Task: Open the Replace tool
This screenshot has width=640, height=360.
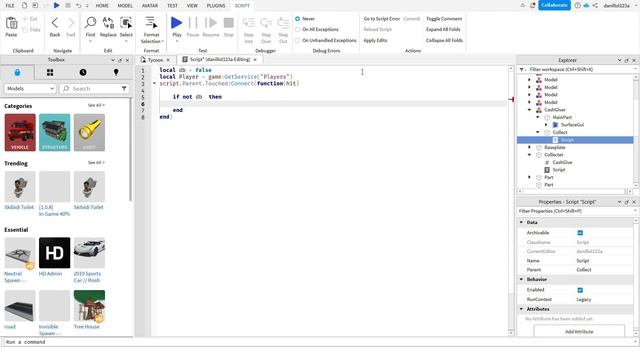Action: 108,23
